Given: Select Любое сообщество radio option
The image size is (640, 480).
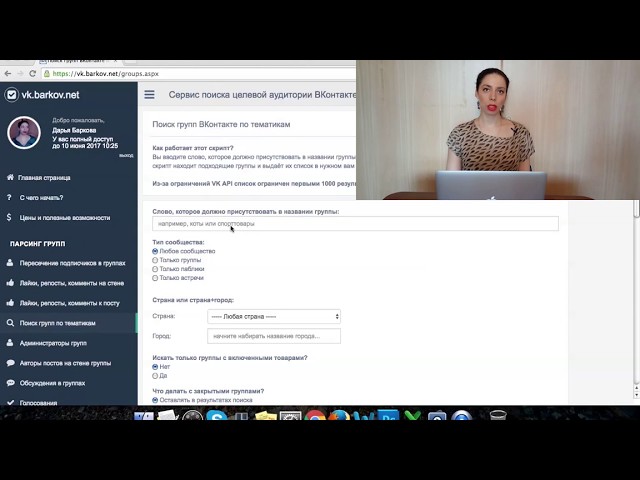Looking at the screenshot, I should click(155, 251).
